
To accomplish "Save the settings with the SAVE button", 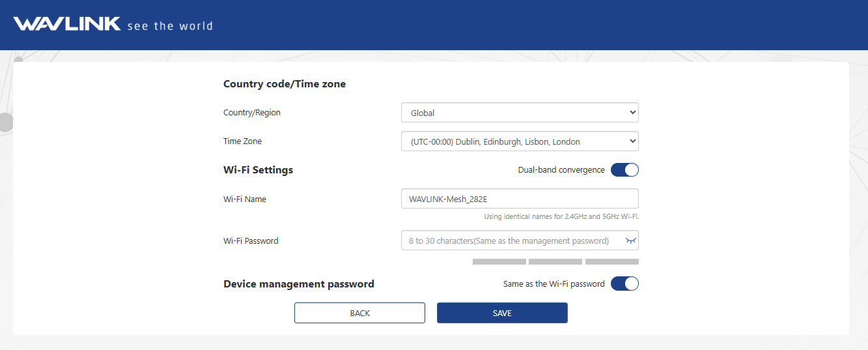I will [x=501, y=313].
